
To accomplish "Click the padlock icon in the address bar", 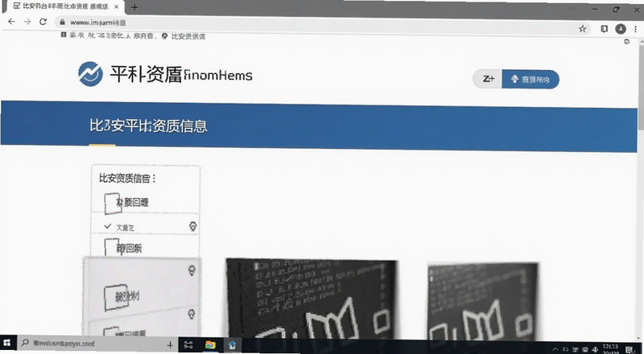I will [x=63, y=23].
